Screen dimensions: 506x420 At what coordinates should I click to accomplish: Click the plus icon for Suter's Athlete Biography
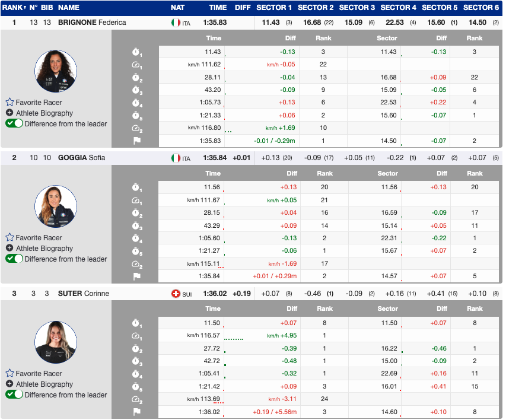tap(9, 384)
